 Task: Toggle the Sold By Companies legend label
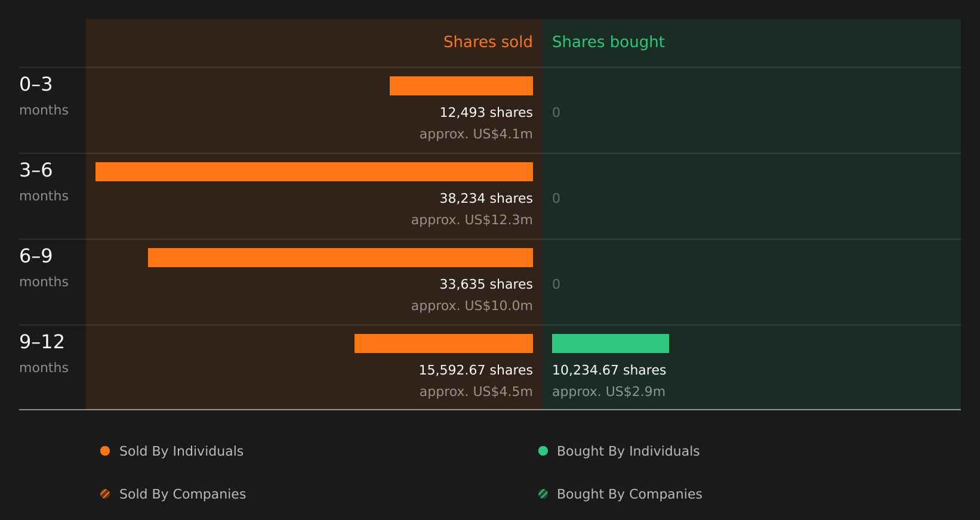[183, 494]
